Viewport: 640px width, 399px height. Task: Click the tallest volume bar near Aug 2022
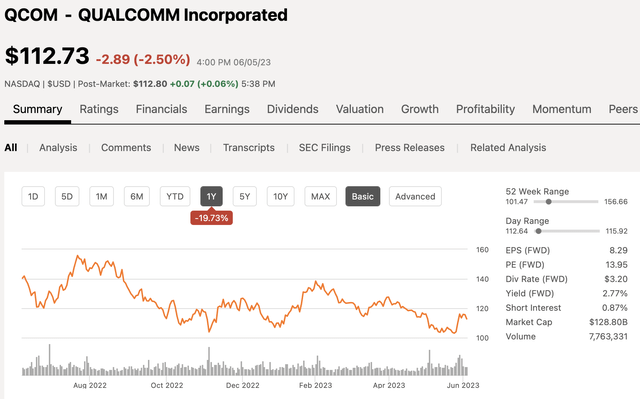(50, 359)
